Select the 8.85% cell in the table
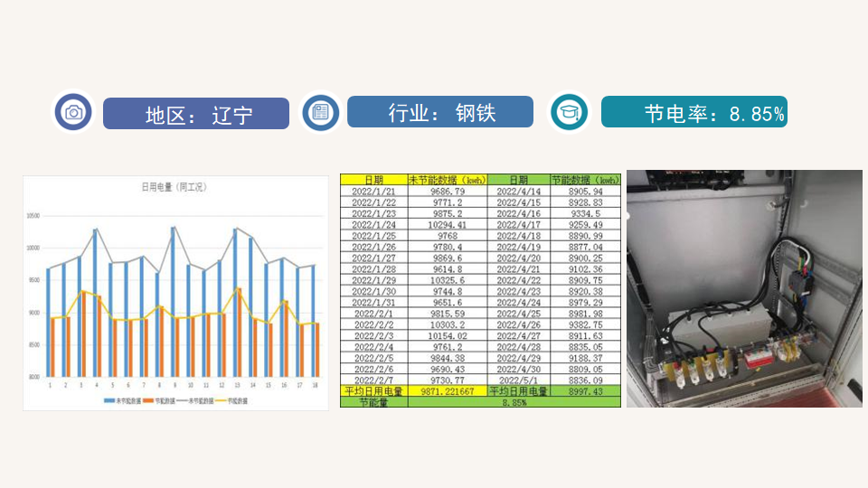 pyautogui.click(x=514, y=402)
